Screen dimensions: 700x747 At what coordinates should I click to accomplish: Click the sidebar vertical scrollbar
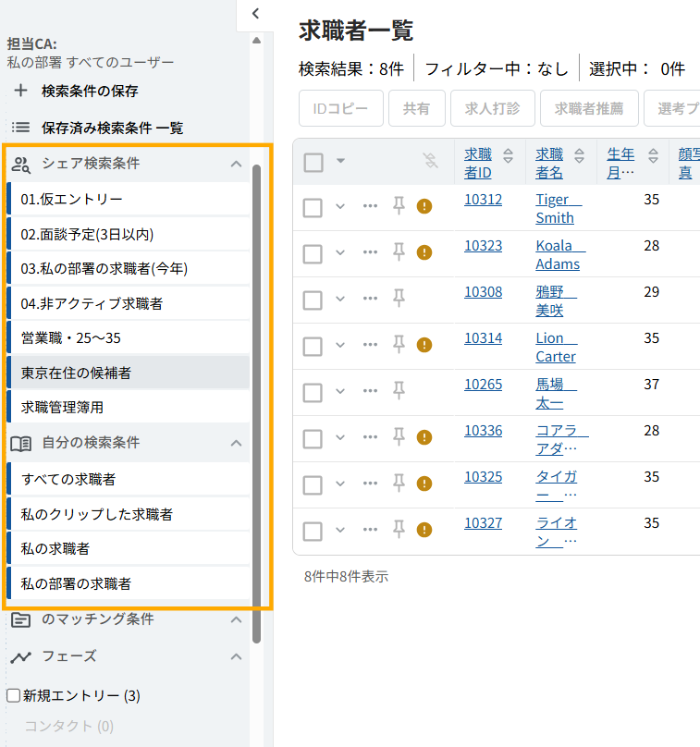click(x=256, y=370)
